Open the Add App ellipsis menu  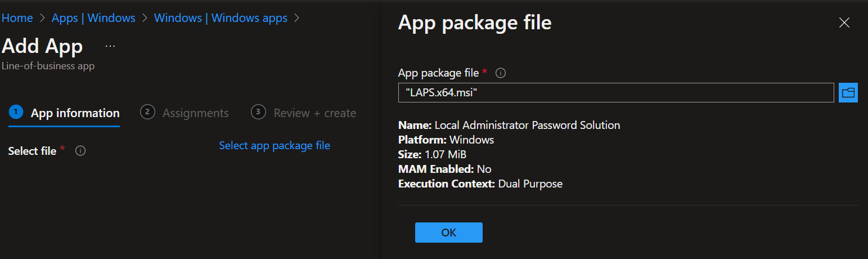pyautogui.click(x=110, y=46)
